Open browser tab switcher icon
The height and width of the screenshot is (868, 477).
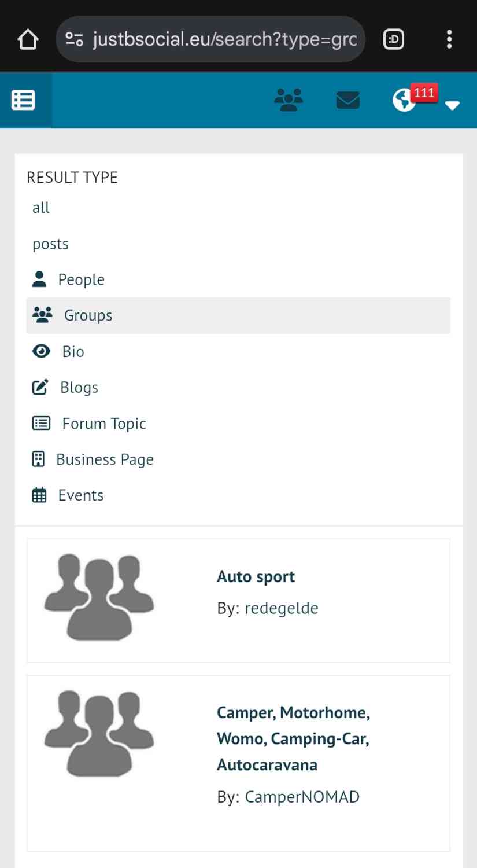(x=394, y=40)
